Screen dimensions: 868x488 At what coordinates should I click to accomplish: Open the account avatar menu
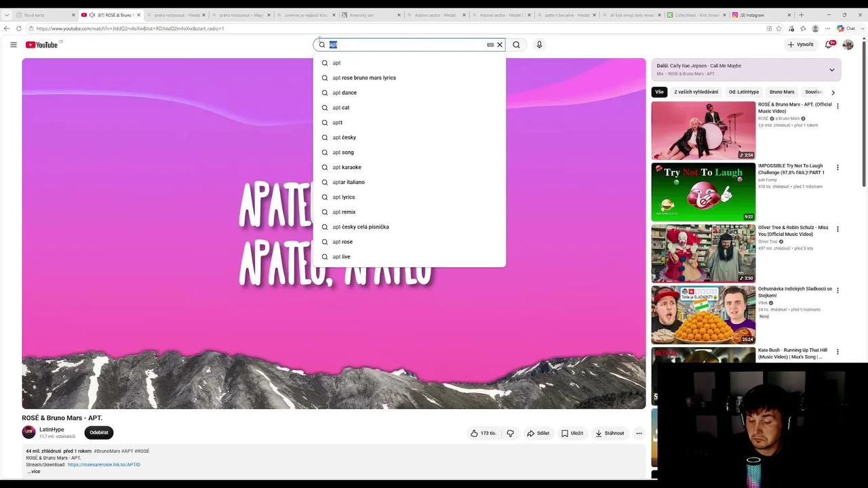click(x=848, y=45)
